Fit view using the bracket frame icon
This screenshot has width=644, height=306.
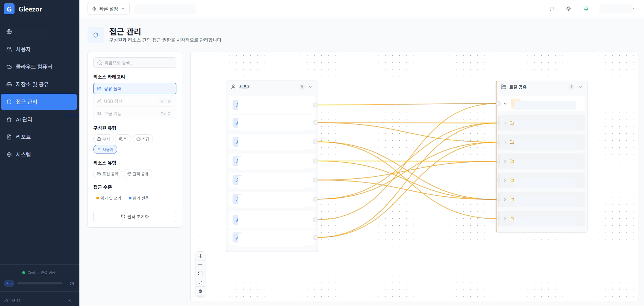pyautogui.click(x=200, y=274)
